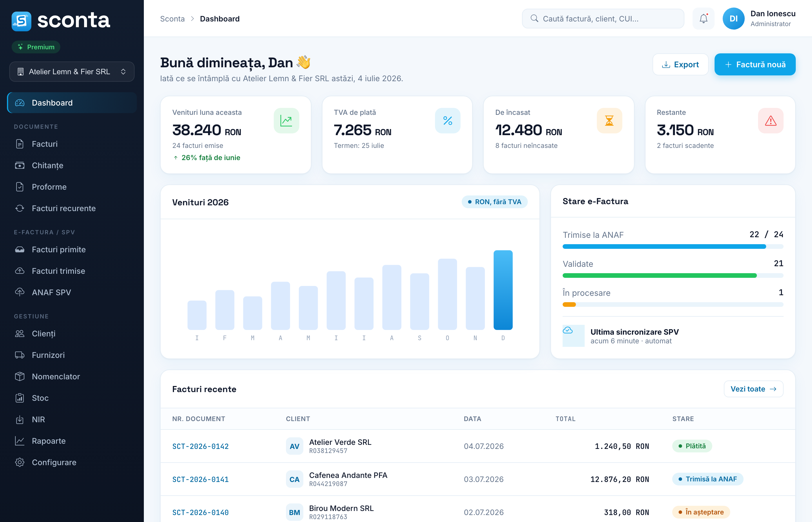Go to Facturi in the sidebar

point(72,144)
